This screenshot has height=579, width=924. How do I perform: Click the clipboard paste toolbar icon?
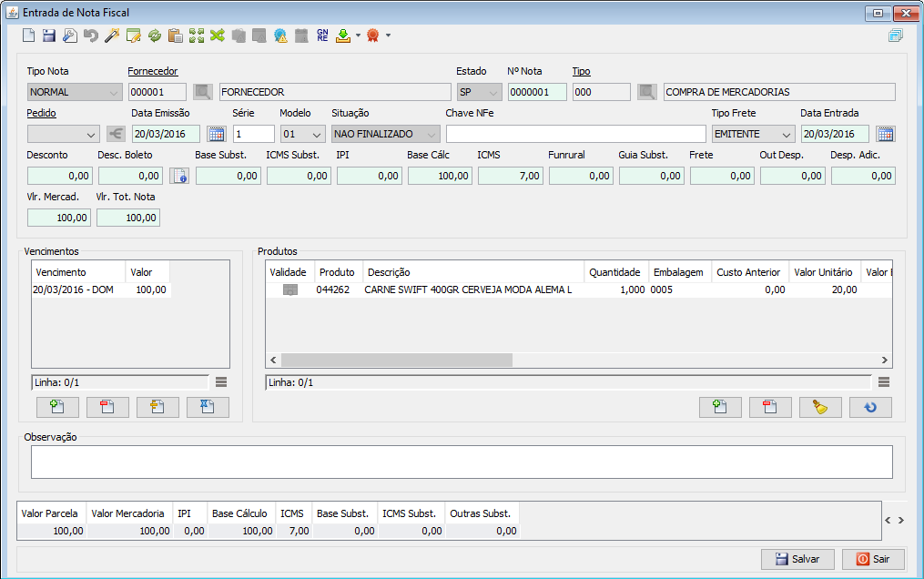175,36
